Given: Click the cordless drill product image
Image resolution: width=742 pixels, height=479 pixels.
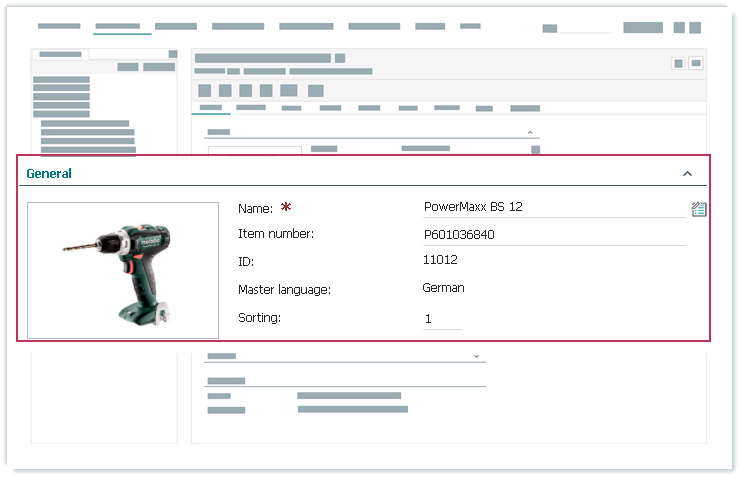Looking at the screenshot, I should (x=122, y=269).
